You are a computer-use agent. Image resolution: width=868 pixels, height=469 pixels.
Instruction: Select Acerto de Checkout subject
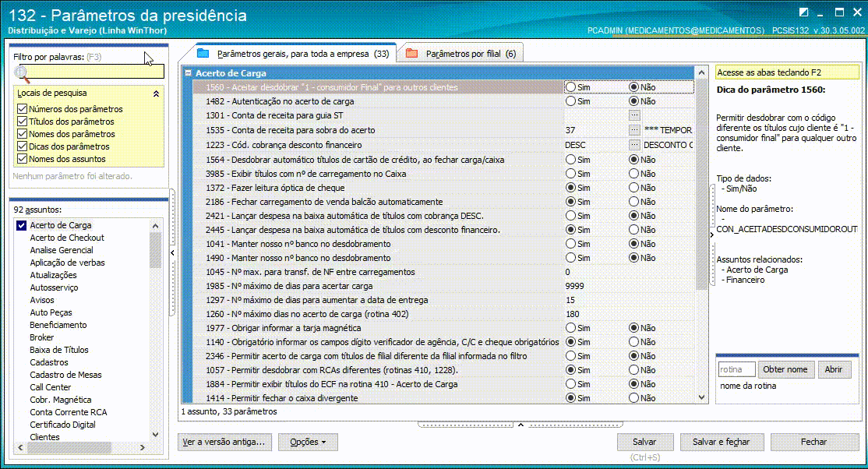point(67,238)
